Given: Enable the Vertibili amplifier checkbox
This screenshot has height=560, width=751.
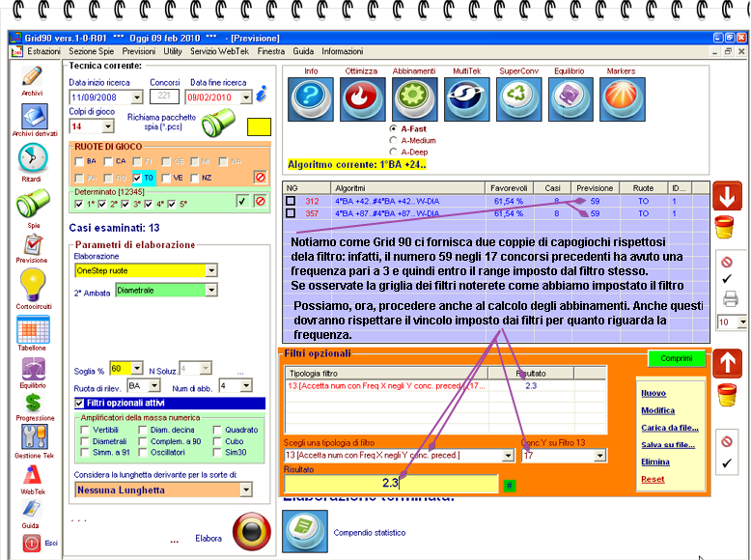Looking at the screenshot, I should coord(85,430).
